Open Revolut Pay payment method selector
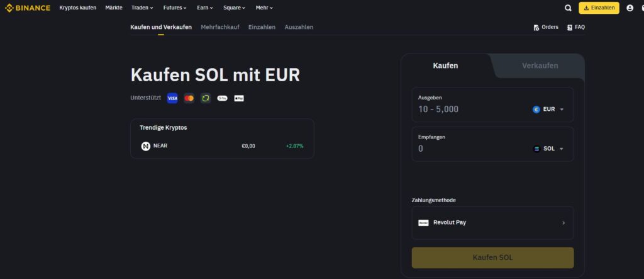The height and width of the screenshot is (279, 644). tap(492, 223)
